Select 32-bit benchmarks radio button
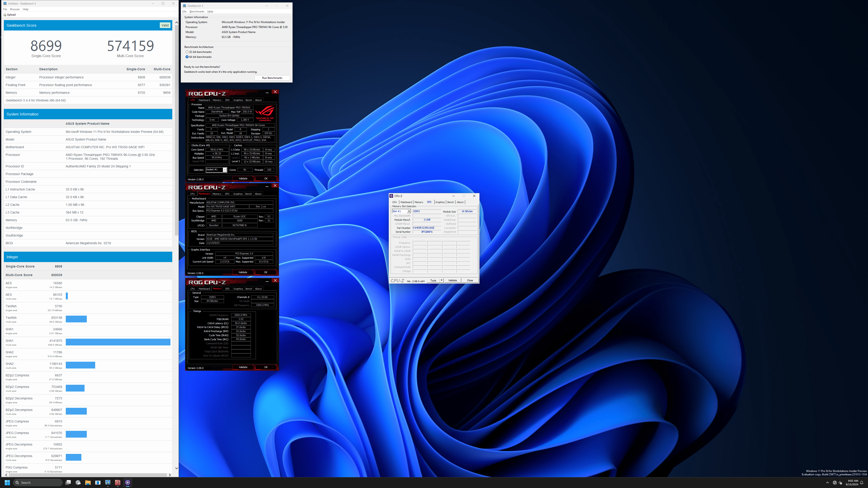Screen dimensions: 868x488 tap(187, 52)
